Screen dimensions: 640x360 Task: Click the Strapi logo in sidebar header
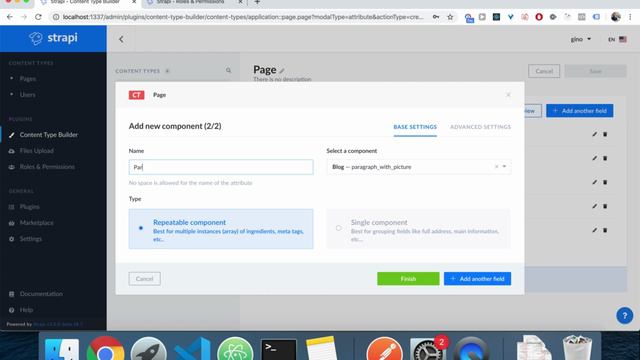[x=53, y=38]
